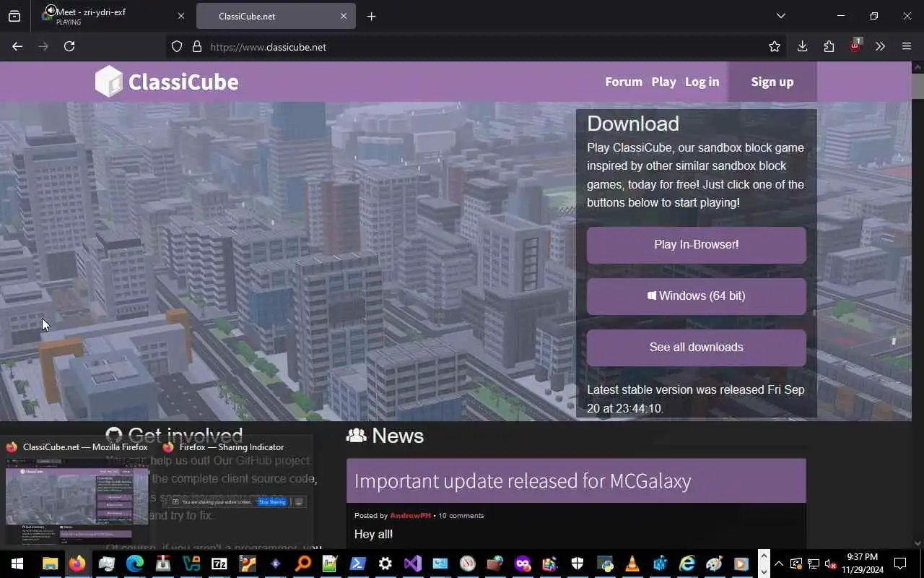Open the 10 comments link
This screenshot has width=924, height=578.
[x=461, y=515]
